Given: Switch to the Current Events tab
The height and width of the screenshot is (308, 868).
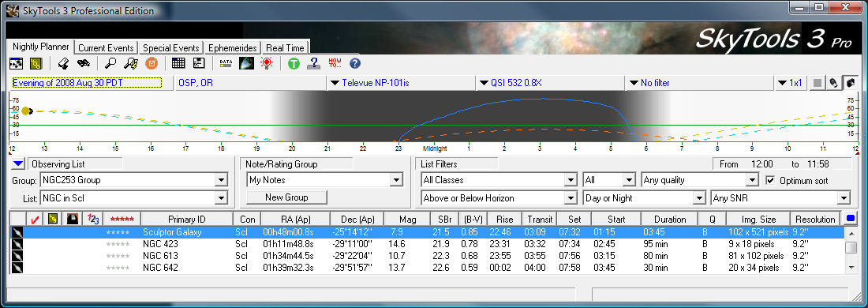Looking at the screenshot, I should [x=106, y=48].
